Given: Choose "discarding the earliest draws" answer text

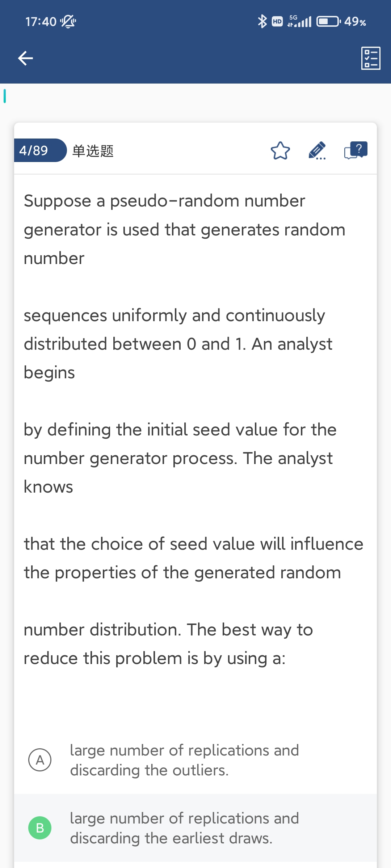Looking at the screenshot, I should (x=184, y=828).
